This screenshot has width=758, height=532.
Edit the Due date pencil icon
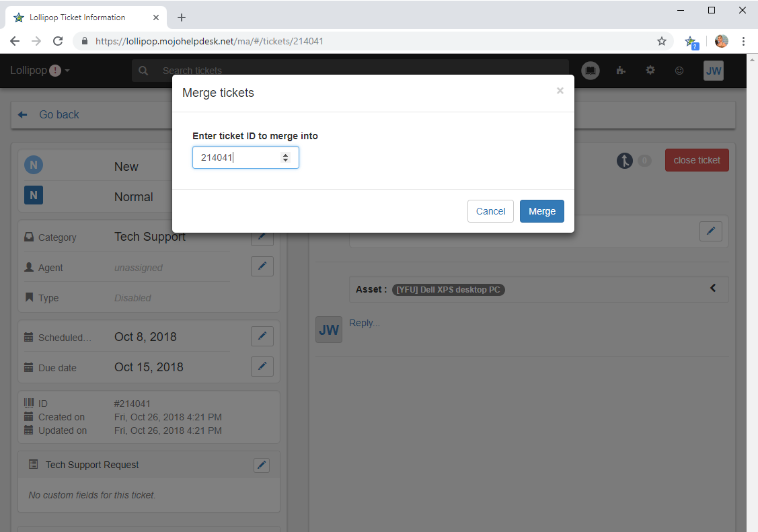click(x=262, y=367)
